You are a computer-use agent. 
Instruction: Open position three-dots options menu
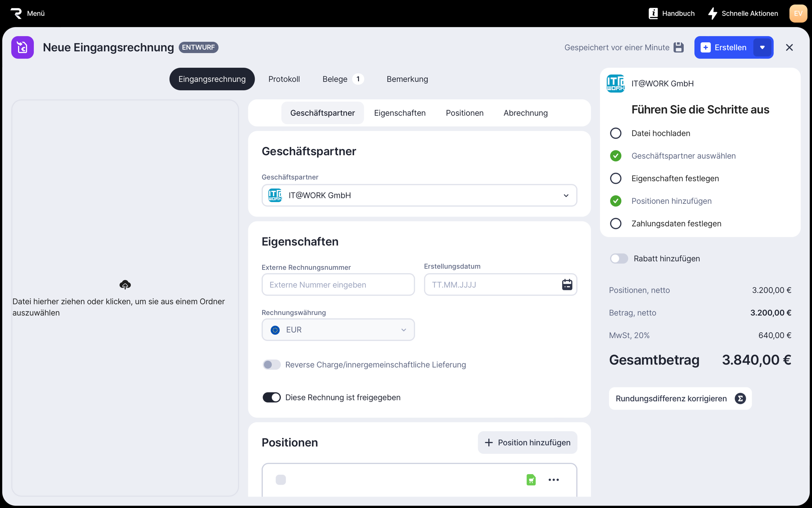coord(553,479)
